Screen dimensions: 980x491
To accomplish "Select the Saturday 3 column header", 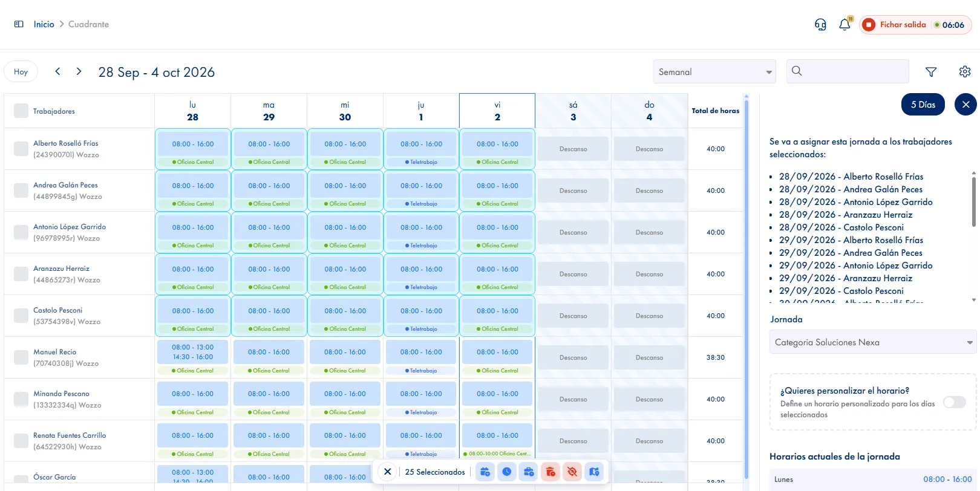I will pyautogui.click(x=573, y=111).
